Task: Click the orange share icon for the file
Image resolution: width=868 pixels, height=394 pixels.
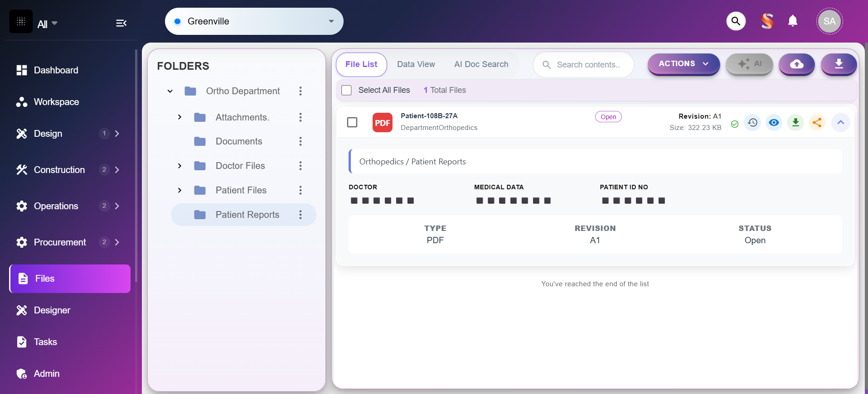Action: coord(817,123)
